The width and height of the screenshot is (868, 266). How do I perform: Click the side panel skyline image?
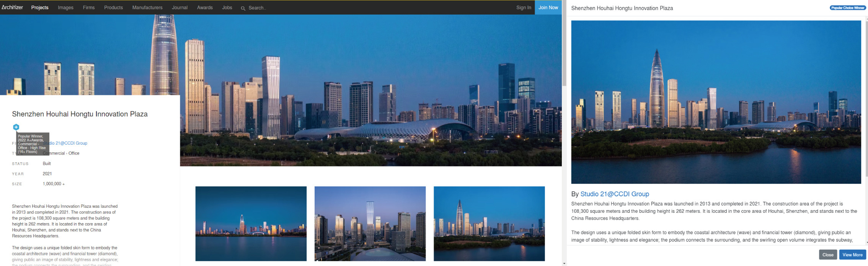pos(716,102)
